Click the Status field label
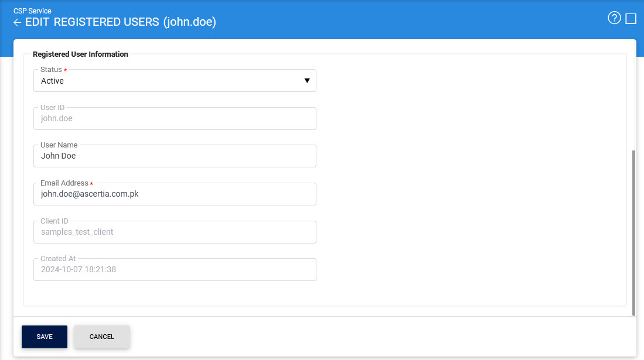Screen dimensions: 644x360 coord(51,70)
